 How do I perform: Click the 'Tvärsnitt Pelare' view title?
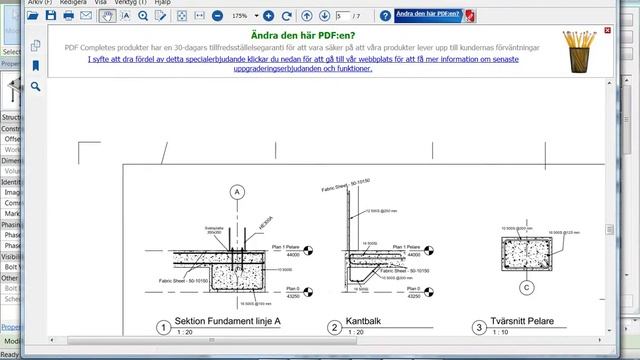pos(522,321)
